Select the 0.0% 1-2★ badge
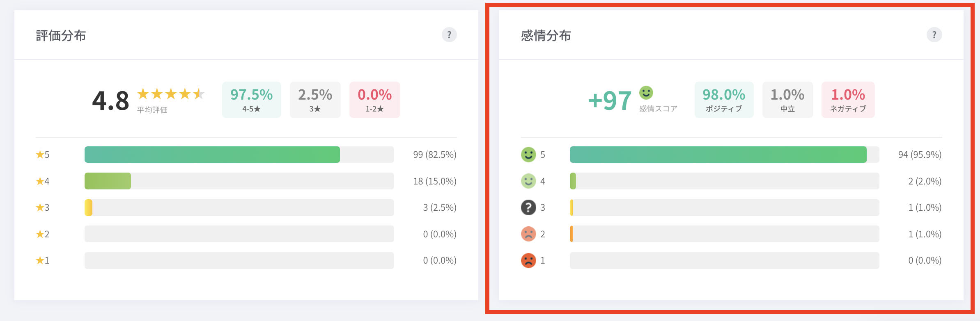Viewport: 980px width, 321px height. click(x=374, y=100)
